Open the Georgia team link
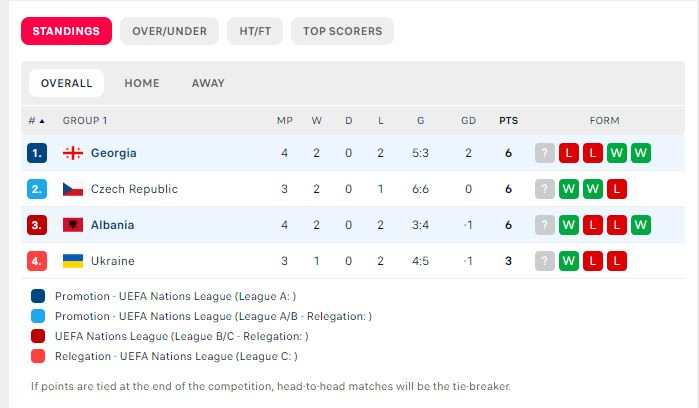 pos(113,153)
